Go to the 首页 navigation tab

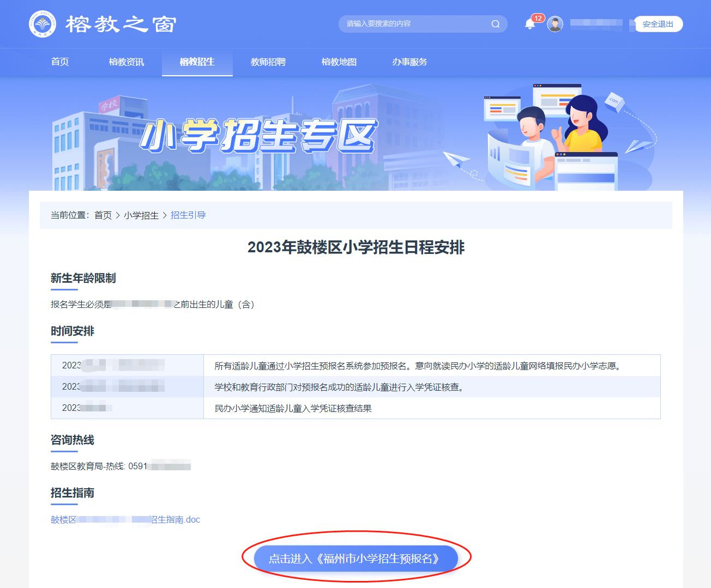tap(60, 62)
